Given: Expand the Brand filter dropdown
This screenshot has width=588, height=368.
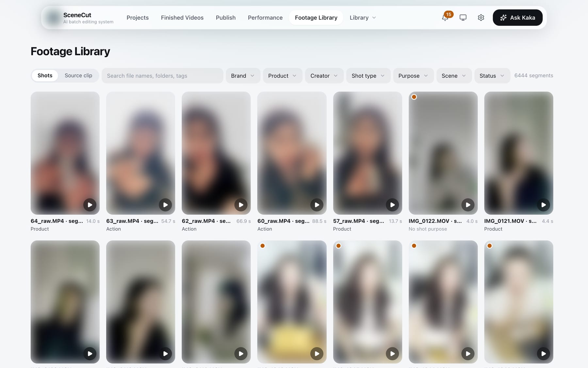Looking at the screenshot, I should pos(243,76).
